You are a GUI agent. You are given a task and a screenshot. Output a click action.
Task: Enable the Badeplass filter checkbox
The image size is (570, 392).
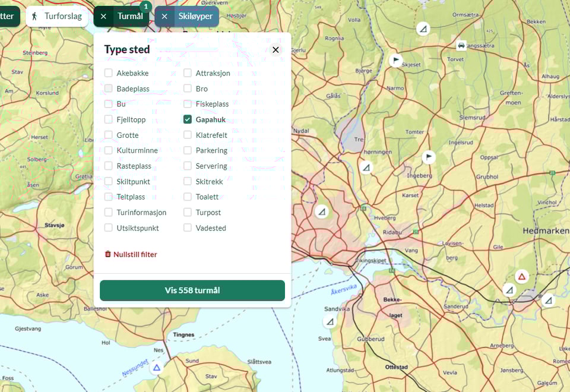tap(109, 88)
